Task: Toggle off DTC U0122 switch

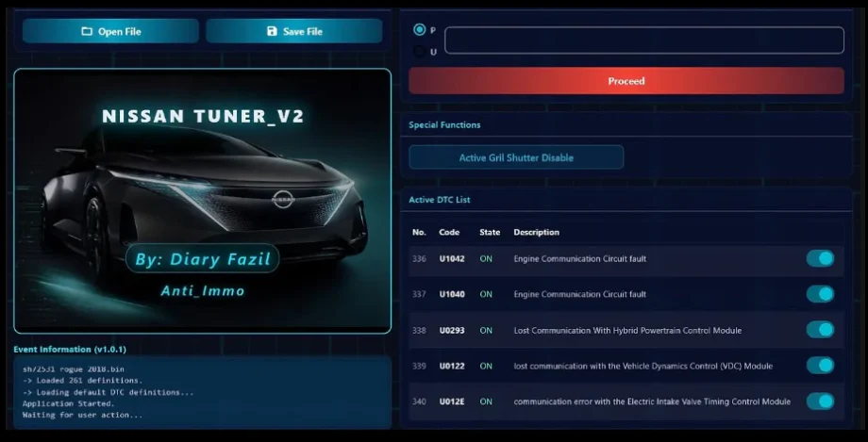Action: [820, 365]
